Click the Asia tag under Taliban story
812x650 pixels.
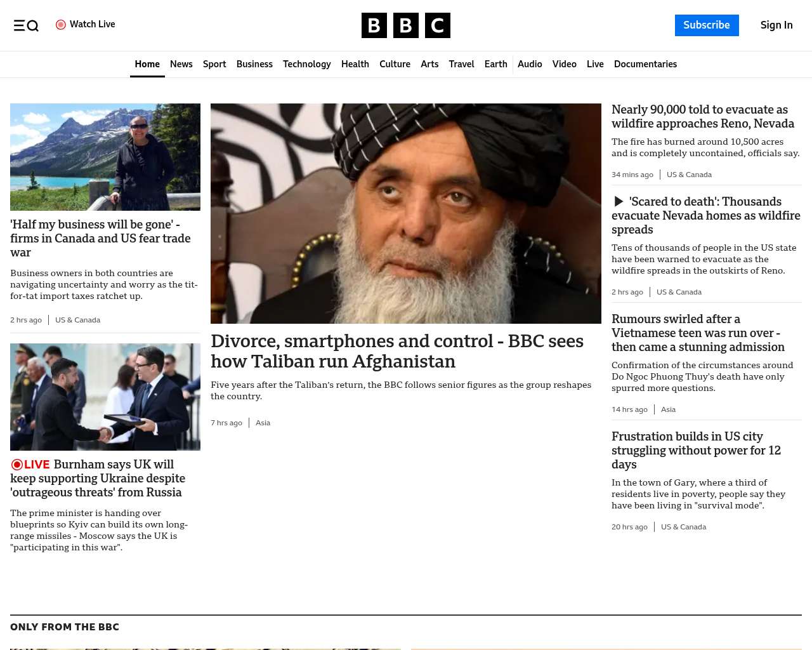tap(263, 423)
